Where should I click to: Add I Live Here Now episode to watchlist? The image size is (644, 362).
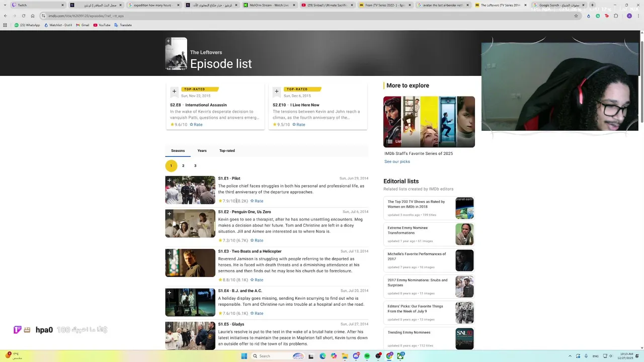point(277,92)
